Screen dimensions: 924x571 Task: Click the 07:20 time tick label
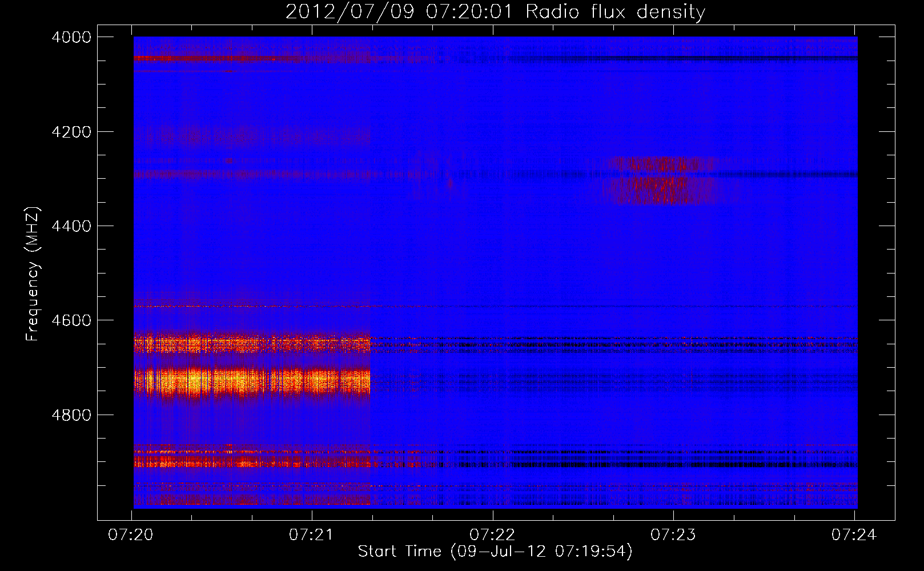[x=132, y=535]
